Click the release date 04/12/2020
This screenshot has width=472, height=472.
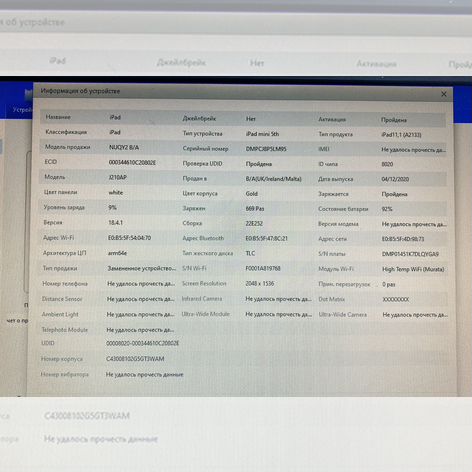coord(395,179)
